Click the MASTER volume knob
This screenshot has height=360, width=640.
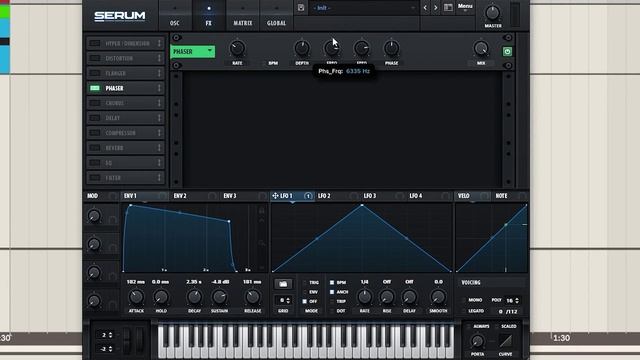pyautogui.click(x=493, y=13)
